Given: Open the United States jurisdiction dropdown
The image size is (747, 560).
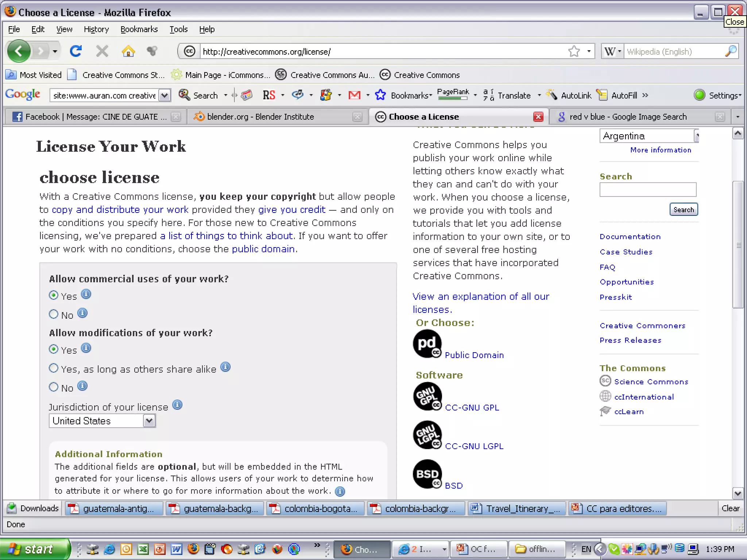Looking at the screenshot, I should click(x=102, y=421).
